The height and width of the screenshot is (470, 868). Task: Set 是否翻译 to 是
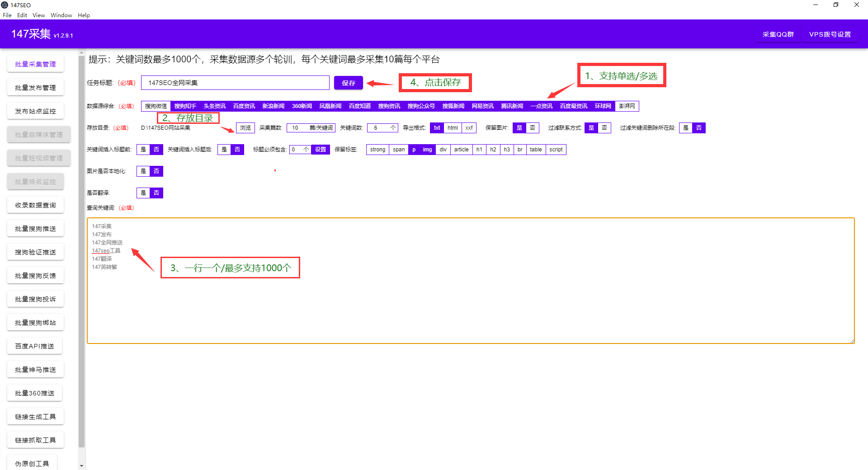(143, 193)
